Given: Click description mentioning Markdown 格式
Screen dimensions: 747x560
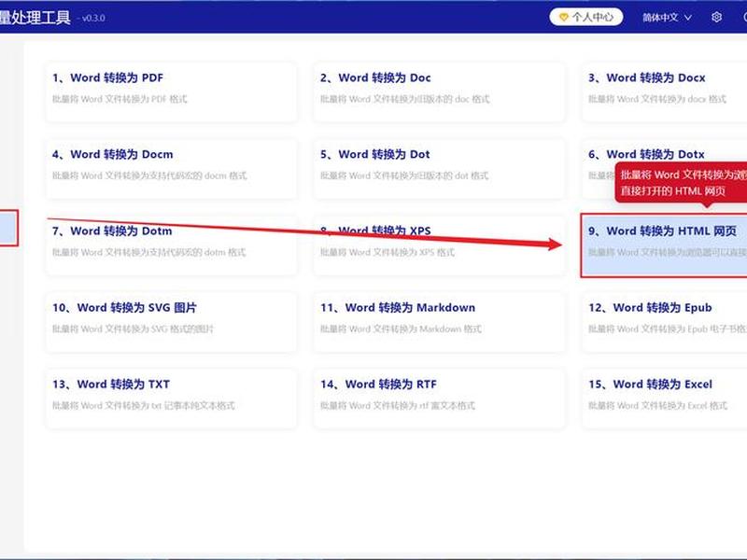Looking at the screenshot, I should click(x=402, y=329).
